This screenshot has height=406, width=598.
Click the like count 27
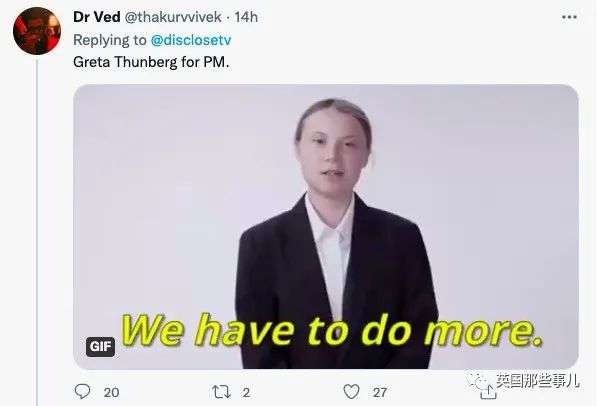[380, 392]
